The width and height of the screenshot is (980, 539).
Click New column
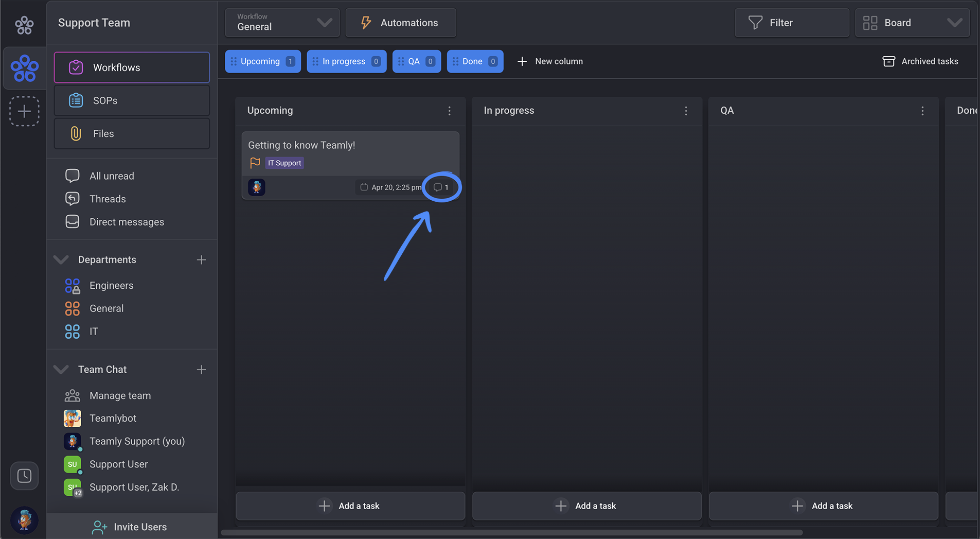(550, 61)
